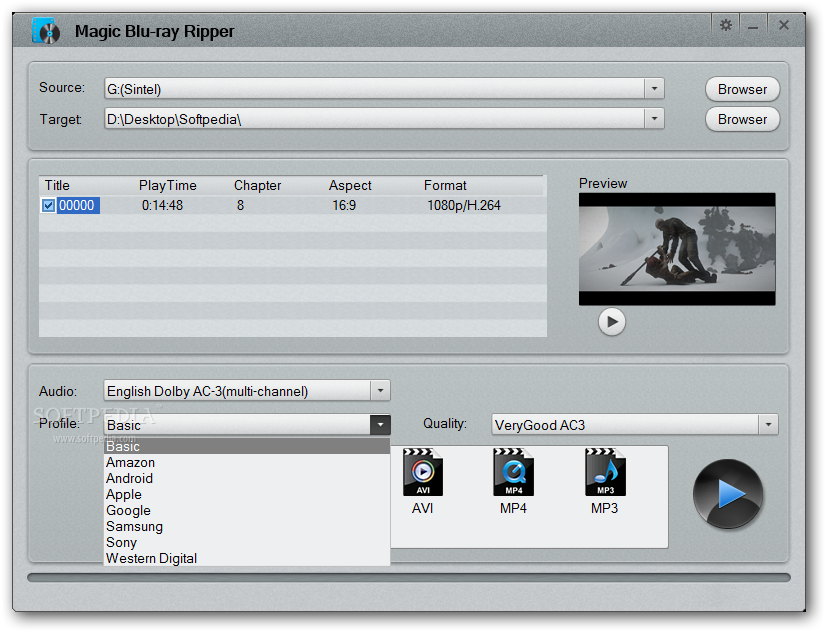Click Browser button next to Source
This screenshot has width=826, height=632.
click(x=742, y=89)
